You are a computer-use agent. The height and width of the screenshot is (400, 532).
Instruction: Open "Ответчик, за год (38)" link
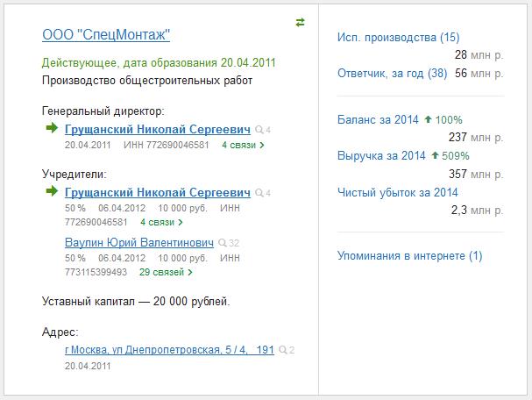393,74
